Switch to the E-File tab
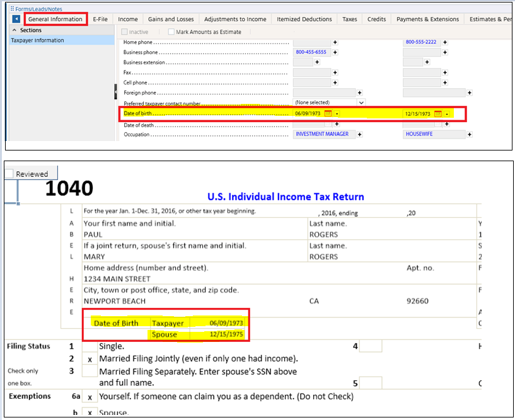This screenshot has width=515, height=420. 100,20
